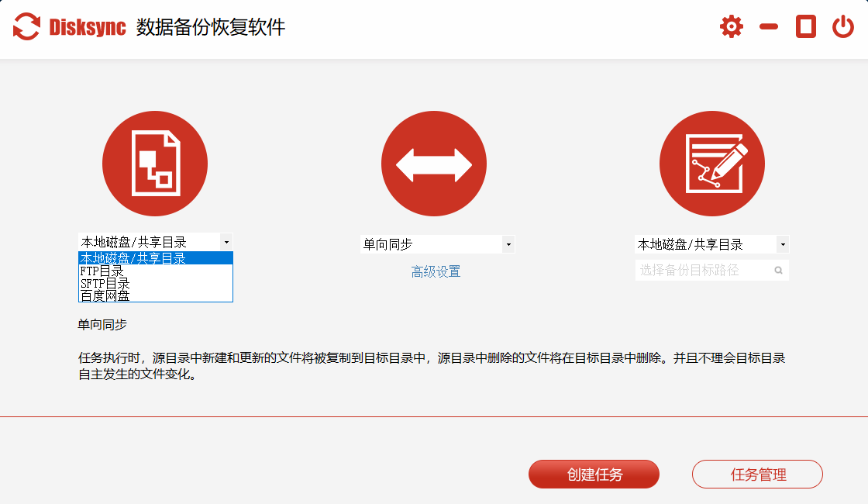The height and width of the screenshot is (504, 868).
Task: Click the magnifier icon in target path field
Action: (x=778, y=271)
